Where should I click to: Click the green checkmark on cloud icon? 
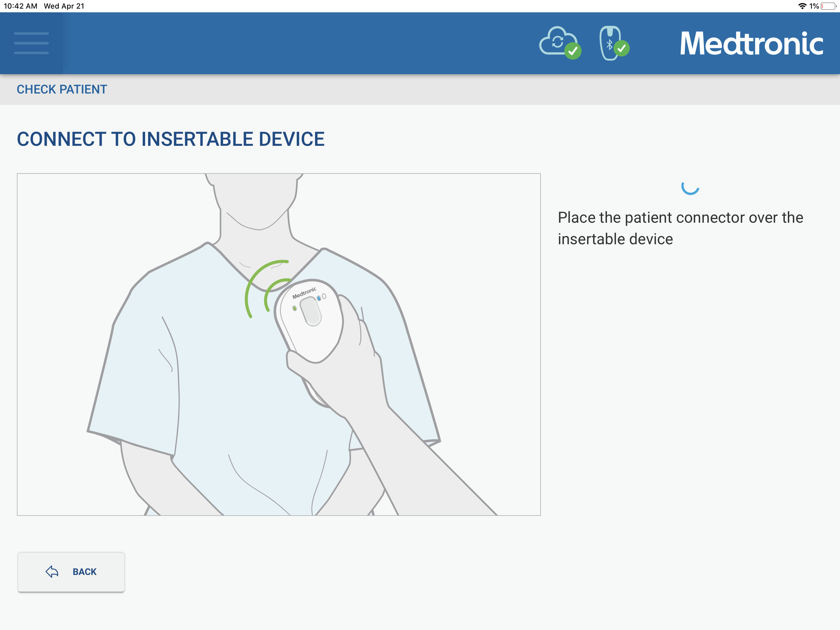[x=573, y=51]
